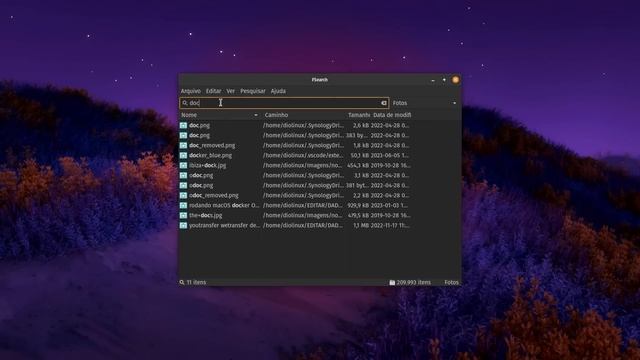Click the database icon beside 209.993 itens

(x=392, y=282)
